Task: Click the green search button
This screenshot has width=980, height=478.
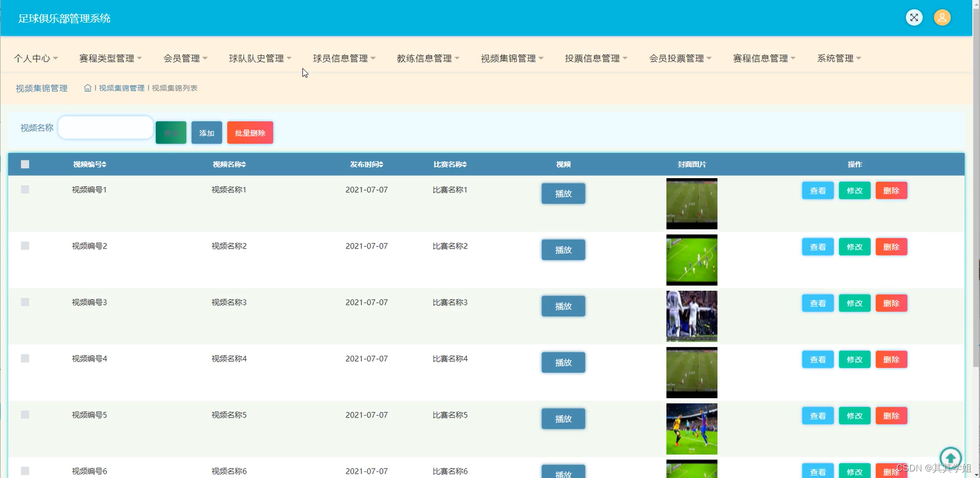Action: click(x=171, y=133)
